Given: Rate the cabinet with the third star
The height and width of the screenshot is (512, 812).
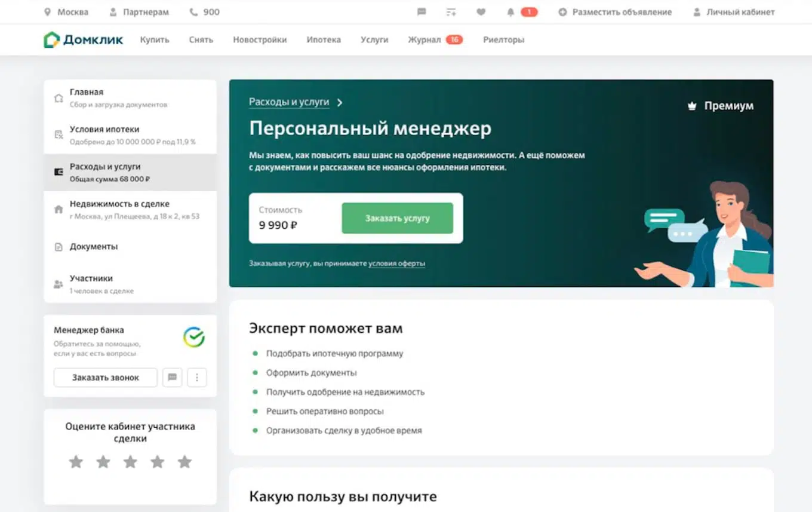Looking at the screenshot, I should pyautogui.click(x=130, y=462).
